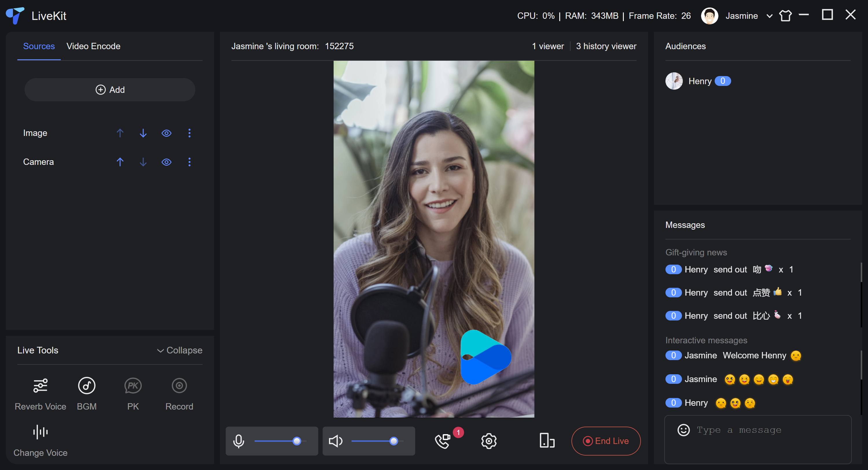Open live settings gear icon

[x=489, y=441]
